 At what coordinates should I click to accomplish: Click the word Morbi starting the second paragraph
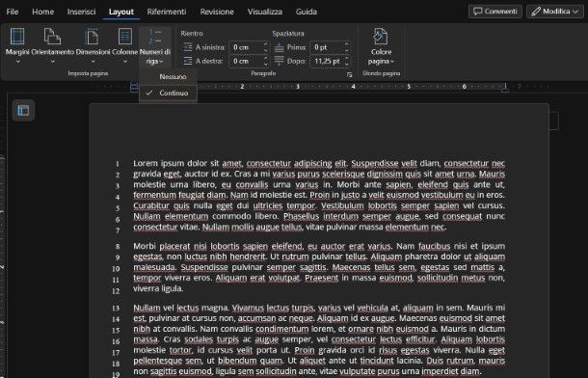point(145,246)
